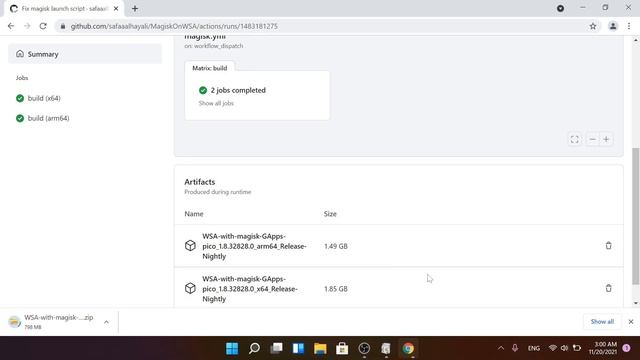Expand download item options chevron
This screenshot has width=640, height=360.
coord(106,322)
